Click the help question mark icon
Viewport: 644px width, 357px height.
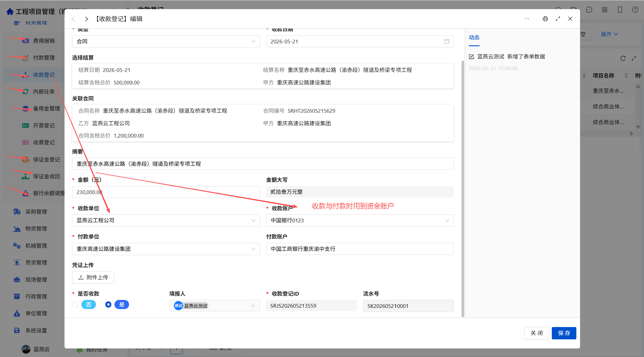point(635,10)
